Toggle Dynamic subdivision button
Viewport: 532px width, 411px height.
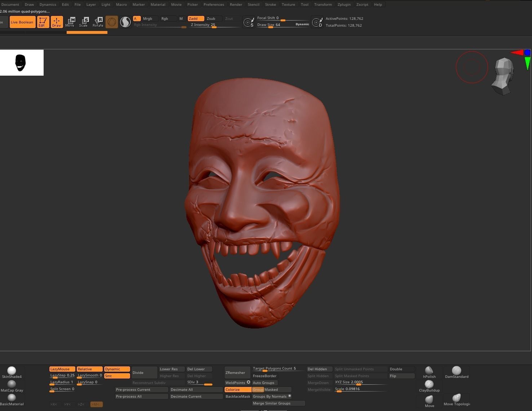[117, 369]
